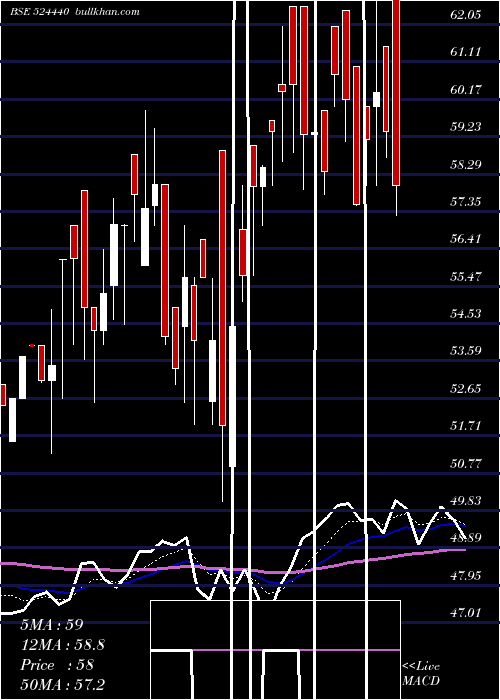Image resolution: width=500 pixels, height=700 pixels.
Task: Click the 54.53 price level label
Action: coord(466,314)
